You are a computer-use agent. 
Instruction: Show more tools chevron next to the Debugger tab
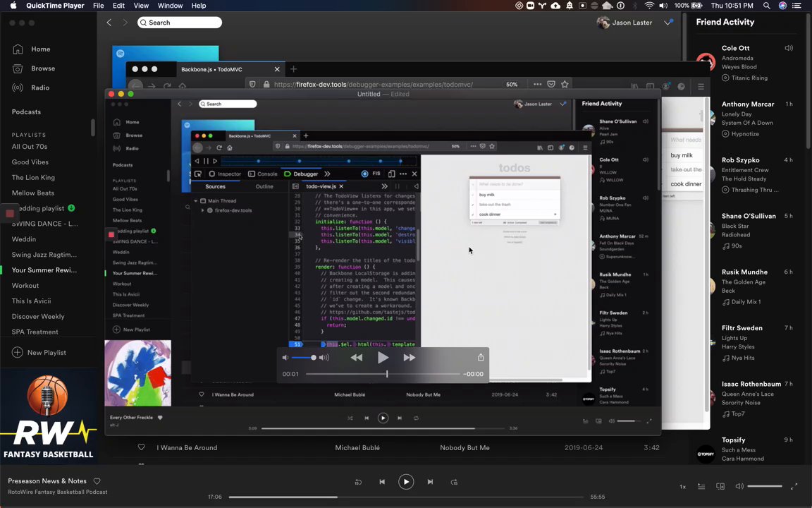point(327,174)
